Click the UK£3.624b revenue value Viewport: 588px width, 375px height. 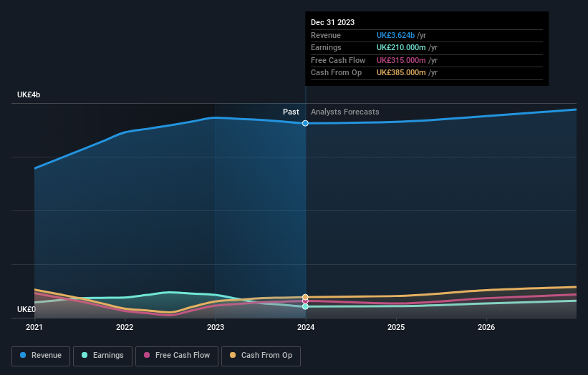395,35
